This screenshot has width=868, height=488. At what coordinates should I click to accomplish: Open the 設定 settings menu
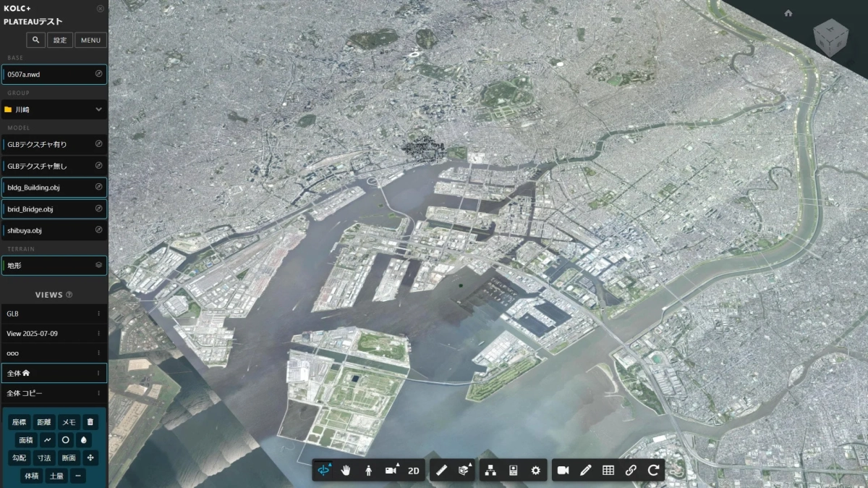60,40
